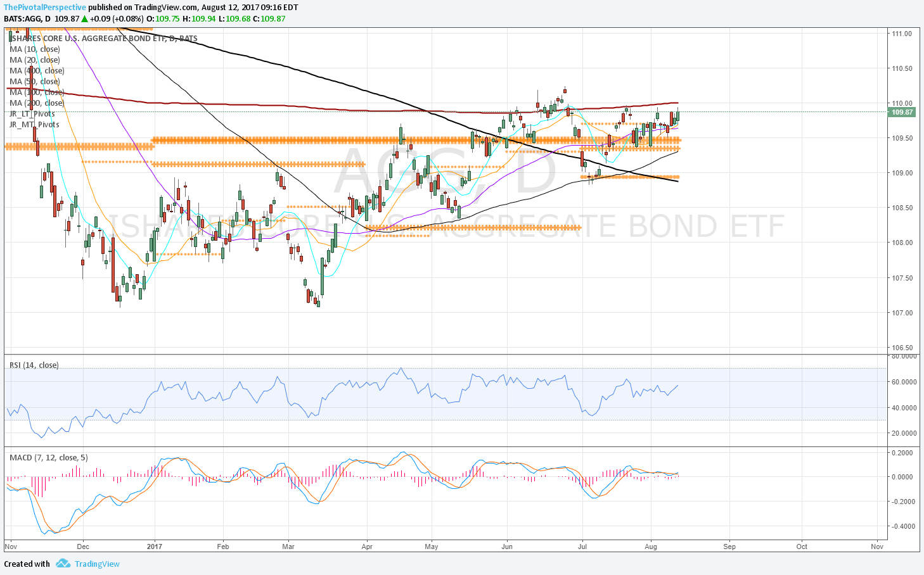
Task: Click the Jul label on the time axis
Action: (x=582, y=547)
